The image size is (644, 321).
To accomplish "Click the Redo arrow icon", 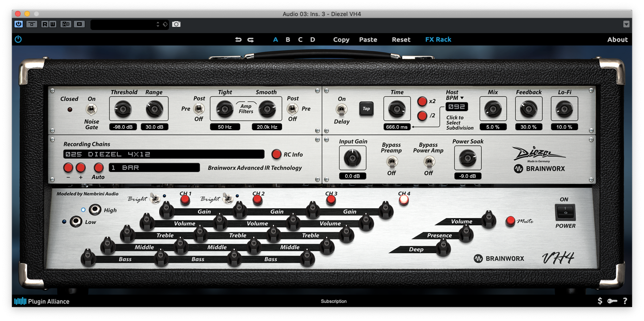I will coord(251,39).
